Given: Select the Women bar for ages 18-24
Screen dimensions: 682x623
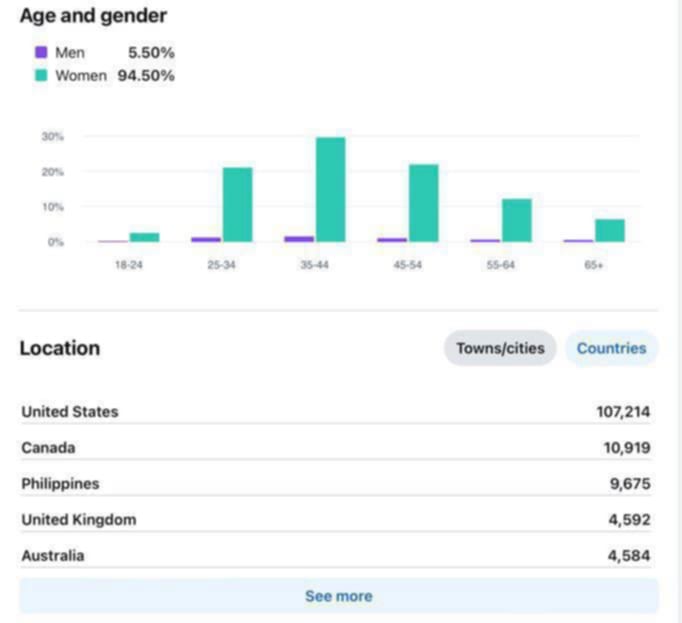Looking at the screenshot, I should [x=144, y=237].
